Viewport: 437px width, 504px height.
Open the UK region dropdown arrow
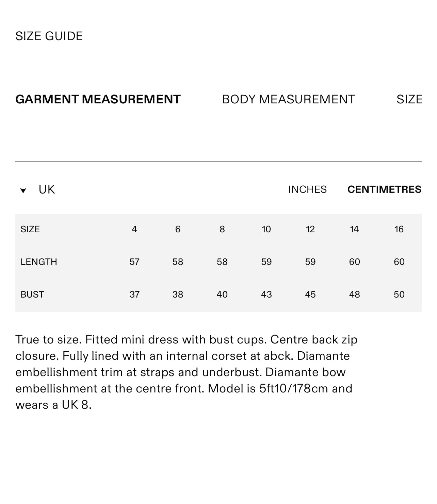tap(23, 190)
